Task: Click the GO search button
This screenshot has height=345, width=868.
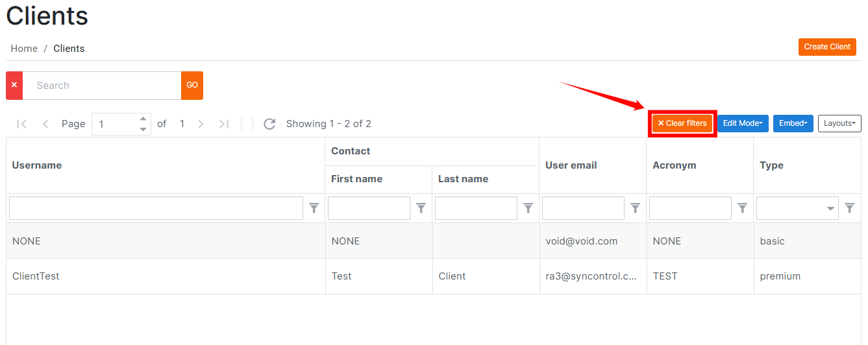Action: click(x=192, y=86)
